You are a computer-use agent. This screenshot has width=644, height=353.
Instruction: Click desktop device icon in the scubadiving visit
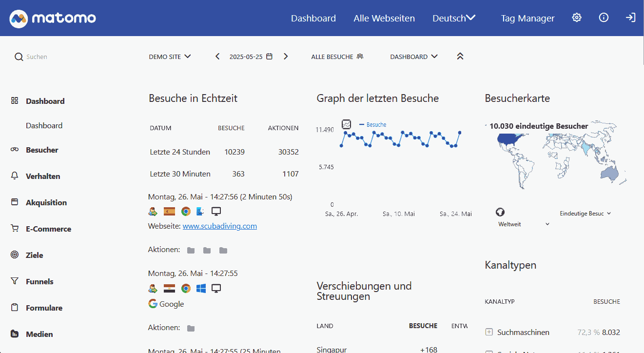(x=216, y=212)
